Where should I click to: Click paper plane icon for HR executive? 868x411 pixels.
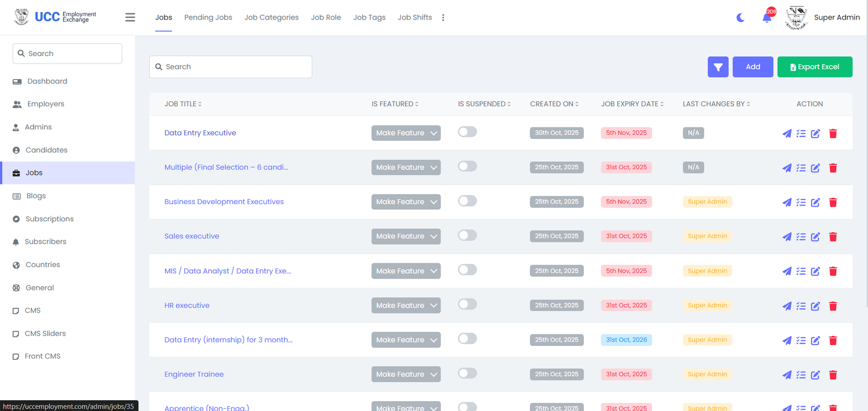787,306
